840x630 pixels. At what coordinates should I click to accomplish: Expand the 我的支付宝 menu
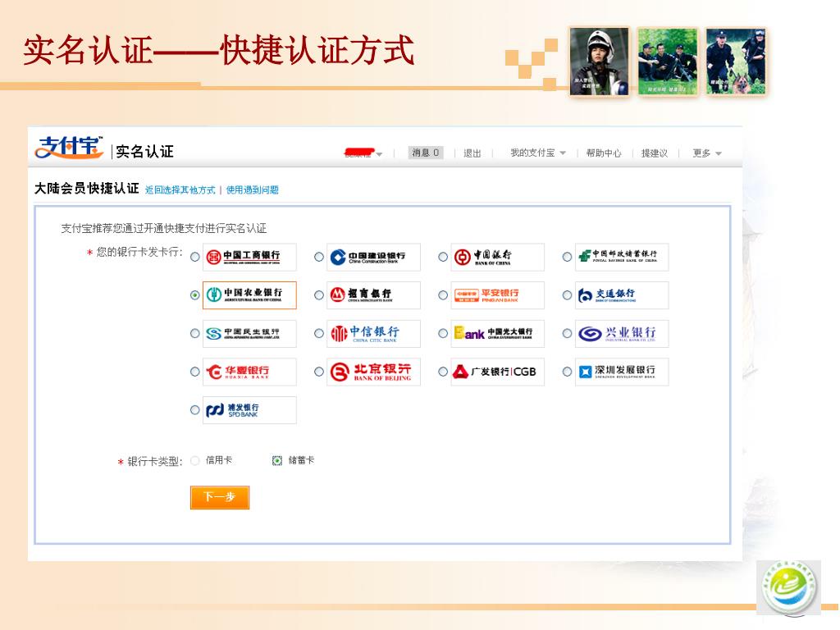pyautogui.click(x=538, y=153)
